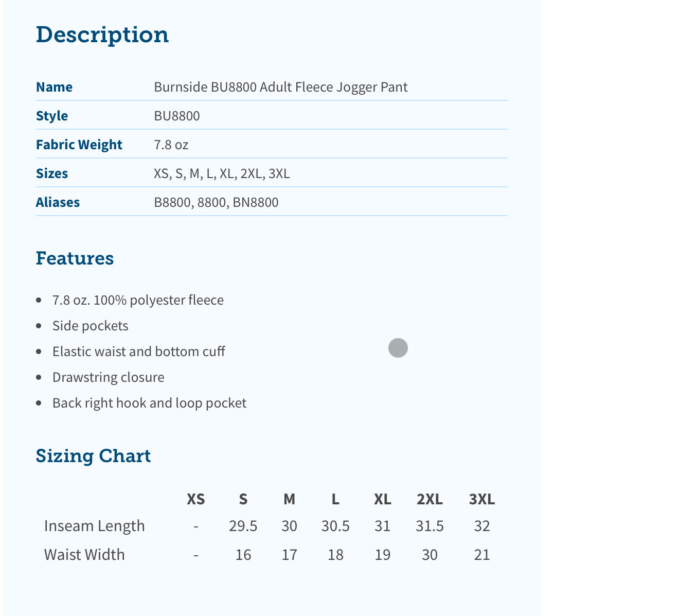The width and height of the screenshot is (698, 616).
Task: Click the product name Burnside BU8800 text
Action: 280,87
